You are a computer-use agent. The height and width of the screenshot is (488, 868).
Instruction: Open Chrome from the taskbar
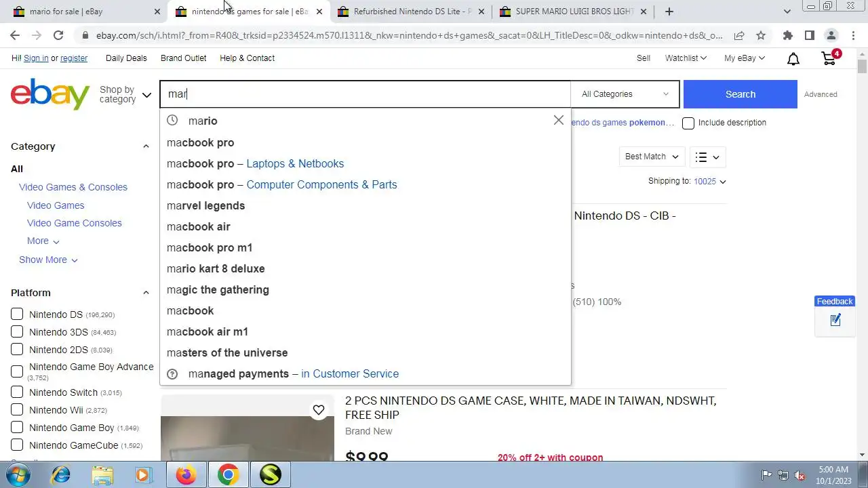228,475
